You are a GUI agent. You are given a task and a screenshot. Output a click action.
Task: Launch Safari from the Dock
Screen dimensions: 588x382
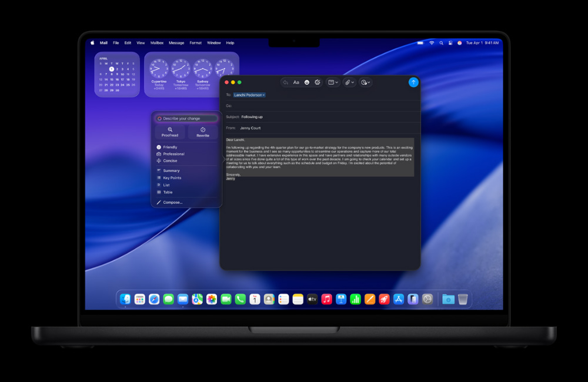pyautogui.click(x=153, y=299)
